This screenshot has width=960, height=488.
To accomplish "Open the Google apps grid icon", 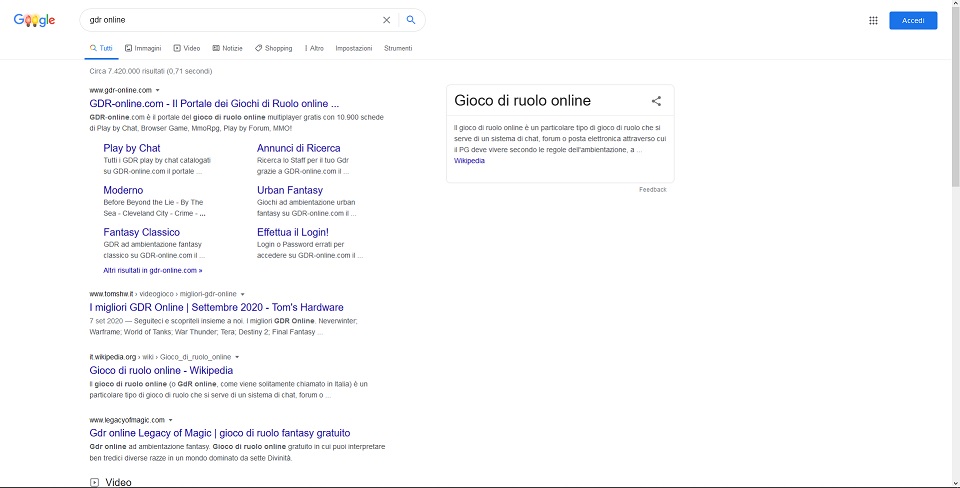I will coord(873,20).
